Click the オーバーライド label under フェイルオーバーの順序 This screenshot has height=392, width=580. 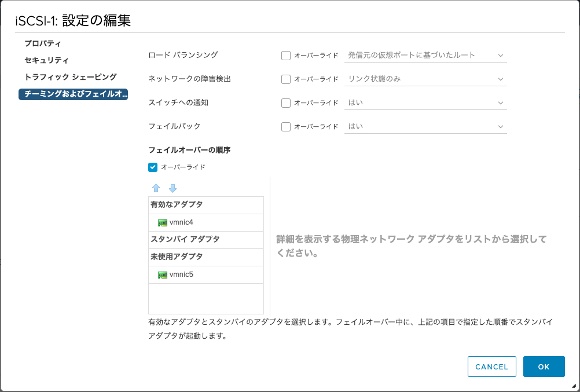tap(183, 167)
